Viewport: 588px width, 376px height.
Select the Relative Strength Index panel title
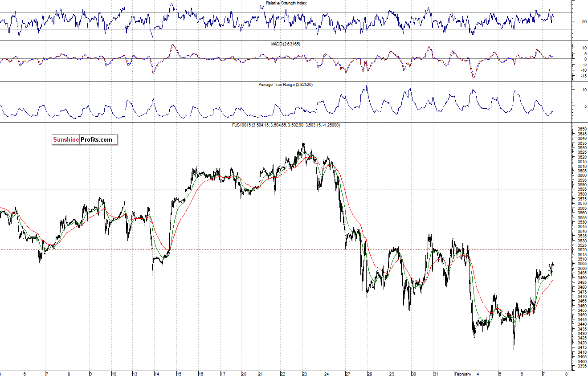point(286,3)
